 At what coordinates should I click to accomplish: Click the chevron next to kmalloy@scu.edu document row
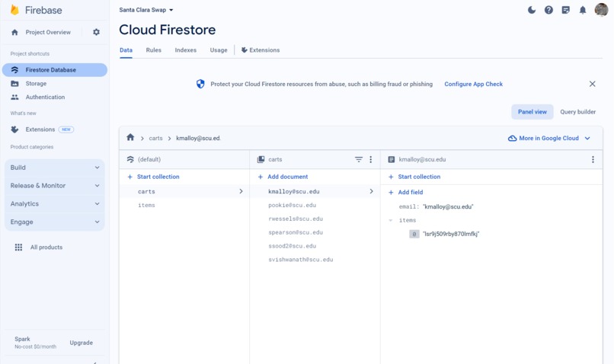pos(371,191)
